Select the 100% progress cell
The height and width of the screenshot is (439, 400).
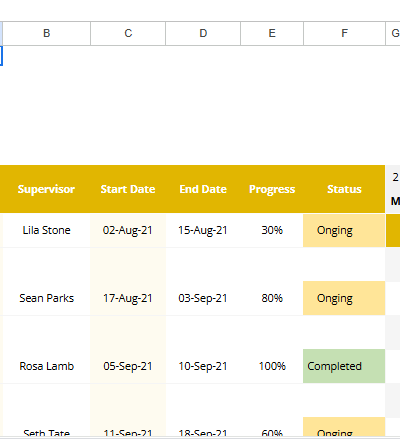click(x=272, y=366)
